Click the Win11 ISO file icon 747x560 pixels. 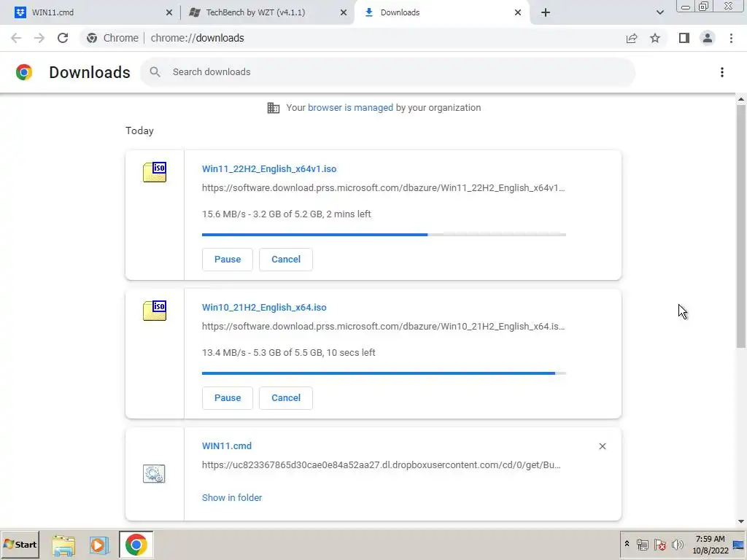[155, 172]
